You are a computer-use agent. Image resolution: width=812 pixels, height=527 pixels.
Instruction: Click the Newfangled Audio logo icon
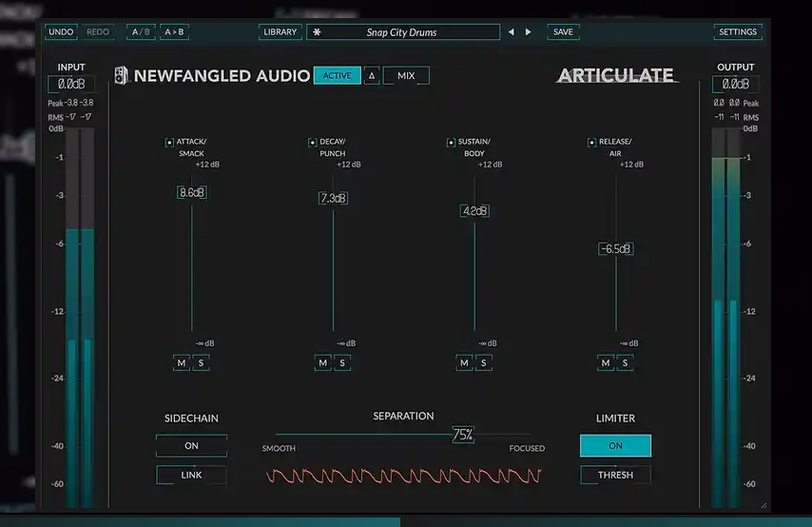click(121, 76)
